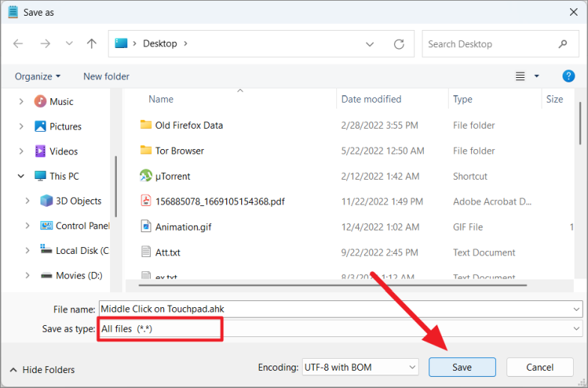Sort by the Date modified column header

tap(372, 99)
